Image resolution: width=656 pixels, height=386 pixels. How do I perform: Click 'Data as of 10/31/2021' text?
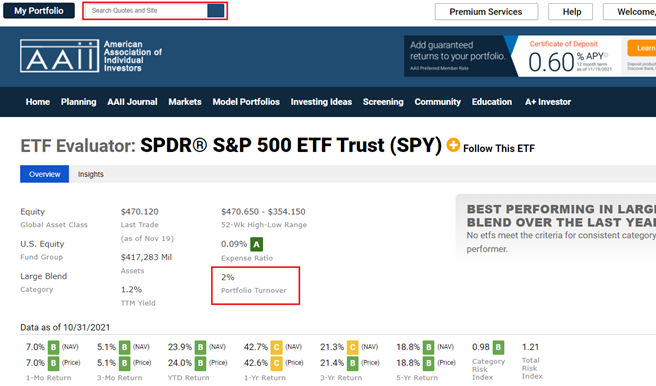[x=65, y=327]
